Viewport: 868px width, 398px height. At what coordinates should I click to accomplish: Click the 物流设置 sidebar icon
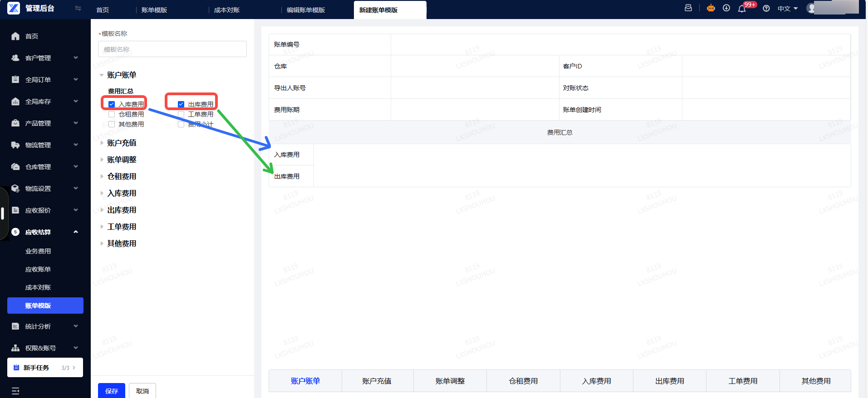15,188
